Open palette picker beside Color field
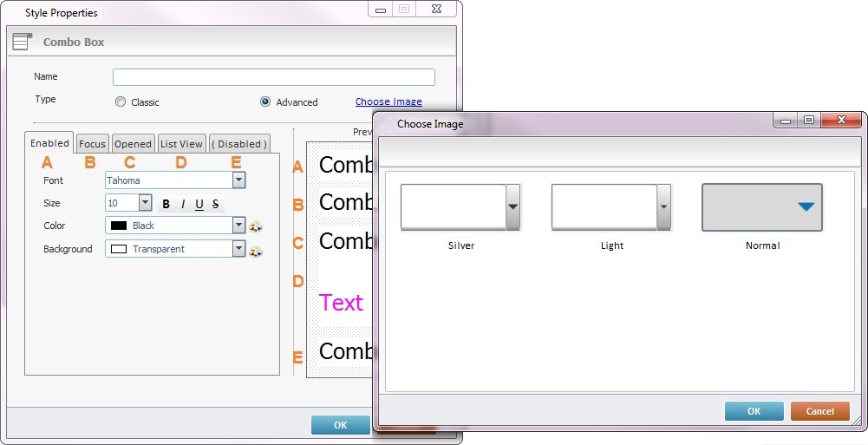 255,226
